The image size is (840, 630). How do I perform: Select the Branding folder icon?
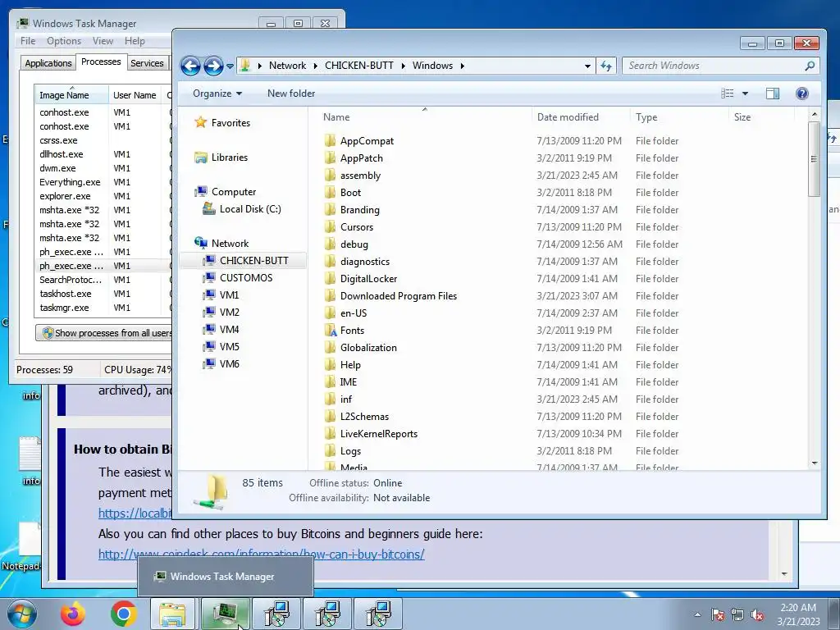[330, 209]
